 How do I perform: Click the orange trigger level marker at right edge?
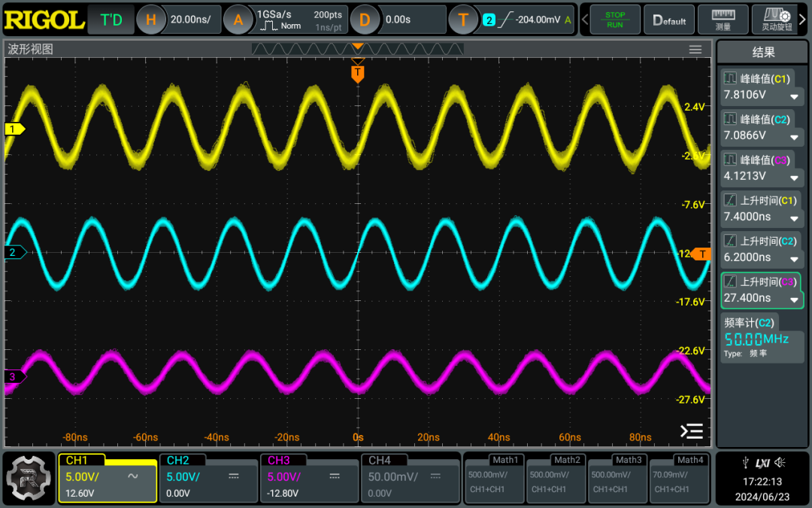click(x=702, y=254)
